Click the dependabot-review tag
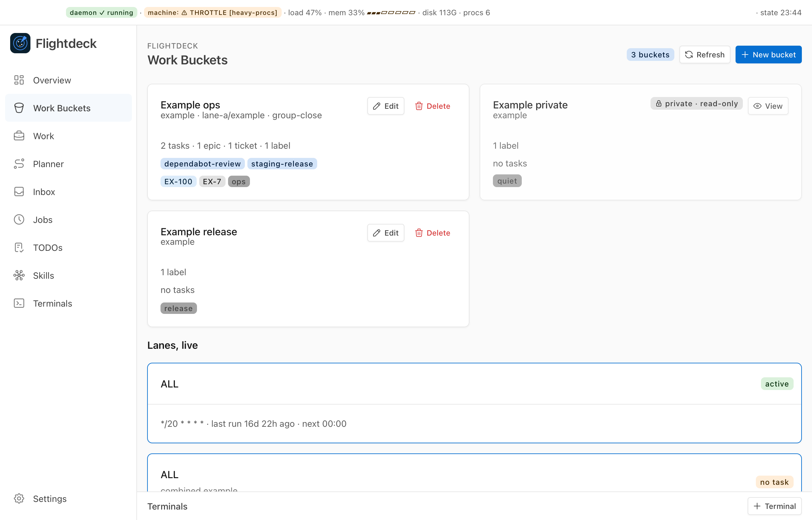The height and width of the screenshot is (520, 812). [x=202, y=164]
